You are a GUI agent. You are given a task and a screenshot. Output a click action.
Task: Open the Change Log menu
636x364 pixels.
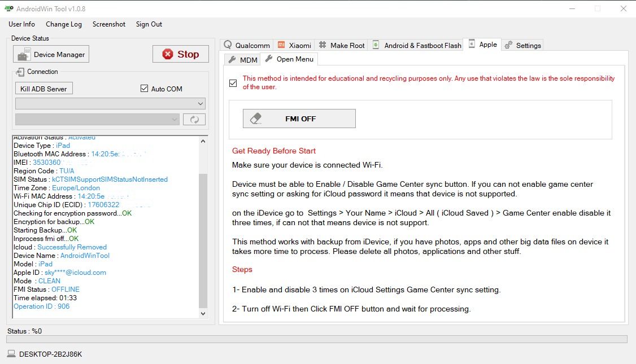point(64,24)
